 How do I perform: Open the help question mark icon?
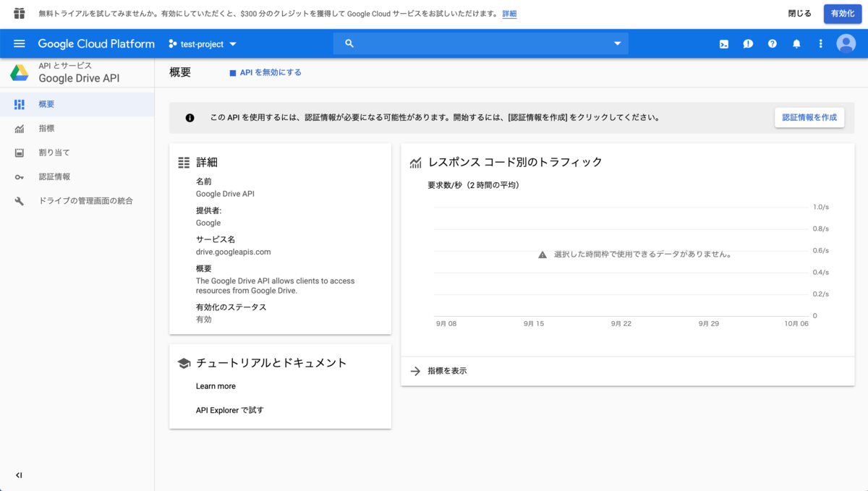(x=772, y=43)
